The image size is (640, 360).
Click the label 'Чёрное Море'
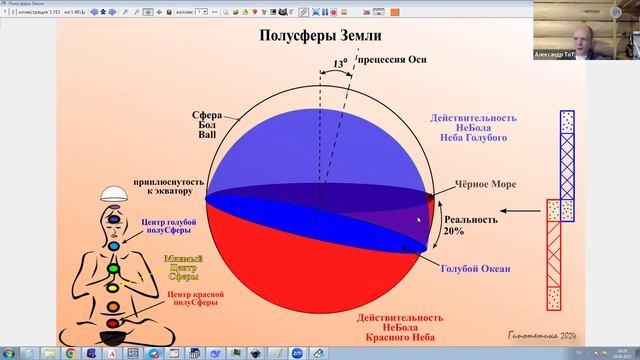pyautogui.click(x=485, y=184)
